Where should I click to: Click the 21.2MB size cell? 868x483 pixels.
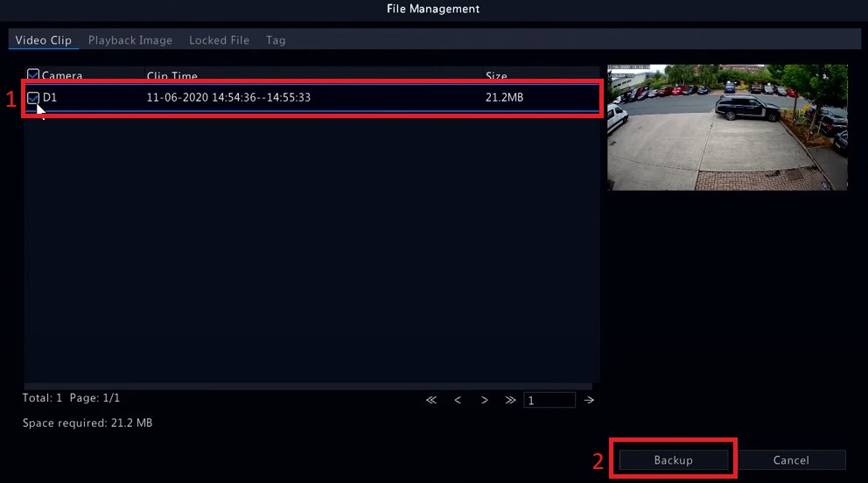tap(504, 98)
